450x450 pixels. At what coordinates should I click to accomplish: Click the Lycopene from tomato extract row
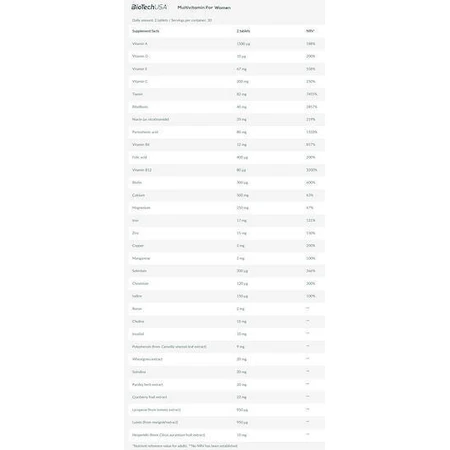point(227,410)
